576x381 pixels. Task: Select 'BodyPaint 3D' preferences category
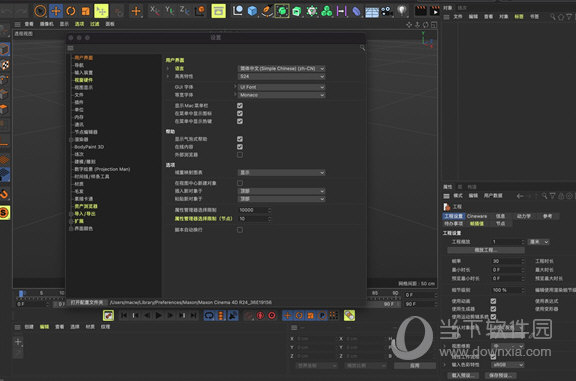[x=89, y=147]
